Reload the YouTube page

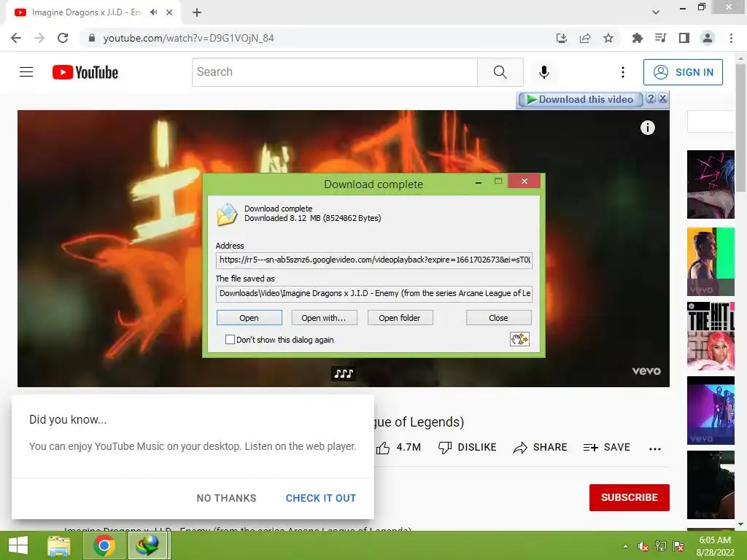click(63, 38)
